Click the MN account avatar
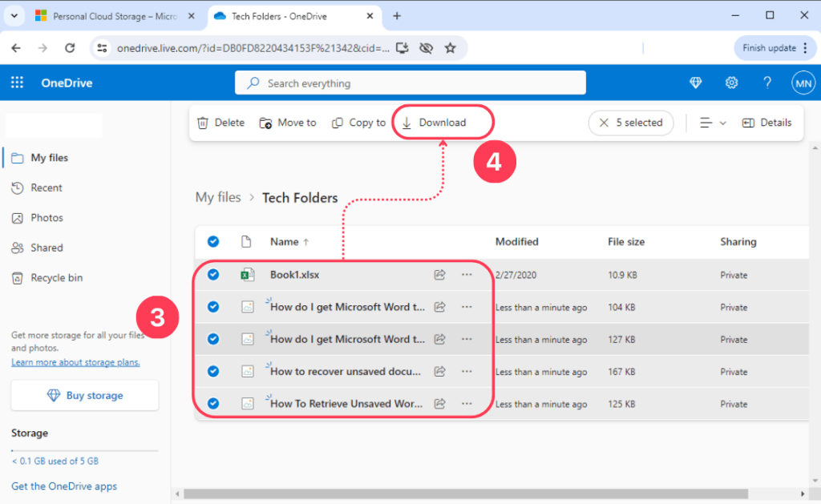821x504 pixels. pos(803,83)
